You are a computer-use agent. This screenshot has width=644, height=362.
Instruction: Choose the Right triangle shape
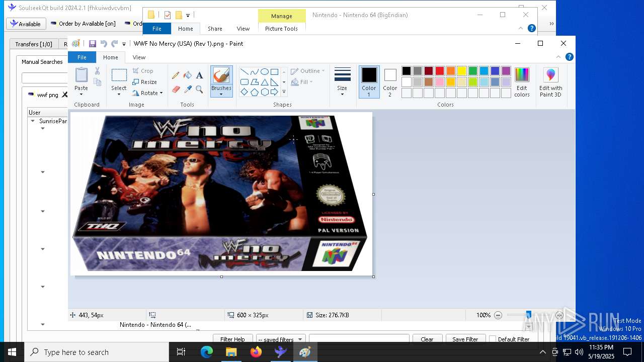(x=274, y=82)
